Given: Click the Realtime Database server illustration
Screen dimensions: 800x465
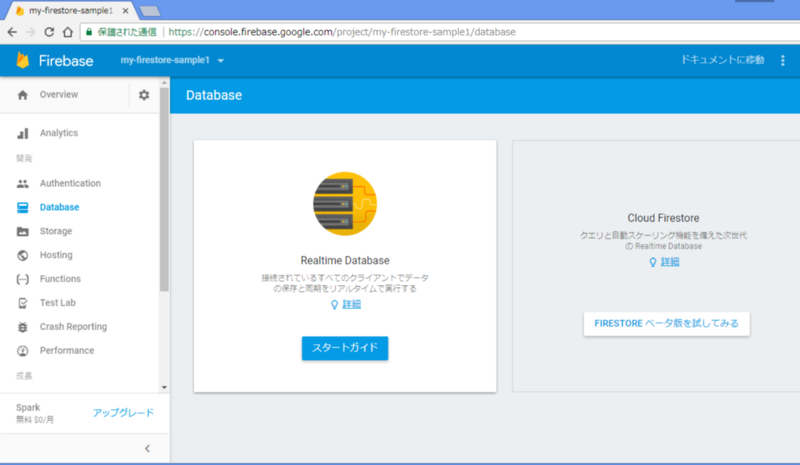Looking at the screenshot, I should [345, 204].
